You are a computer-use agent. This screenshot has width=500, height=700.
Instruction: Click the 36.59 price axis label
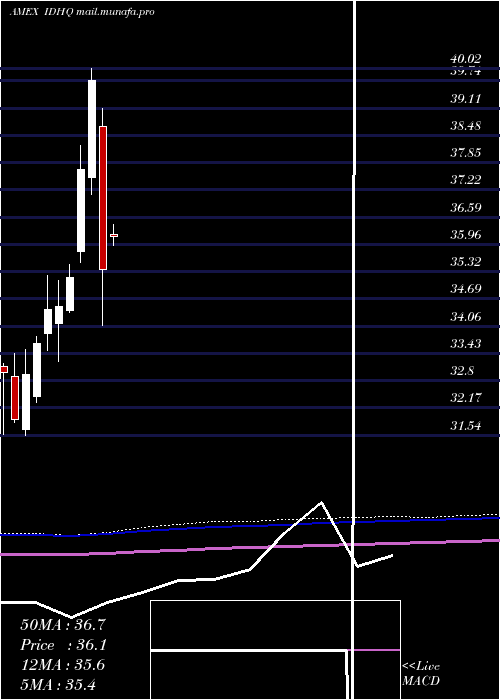(x=466, y=208)
